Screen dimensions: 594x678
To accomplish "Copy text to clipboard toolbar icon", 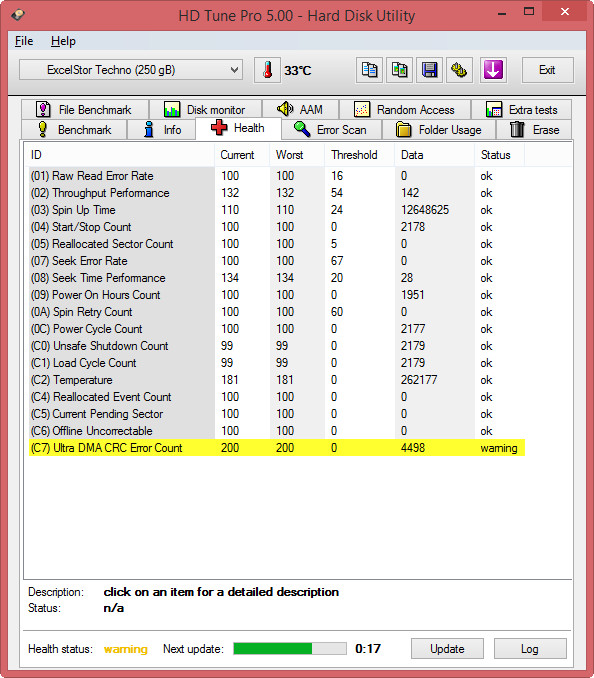I will 369,70.
